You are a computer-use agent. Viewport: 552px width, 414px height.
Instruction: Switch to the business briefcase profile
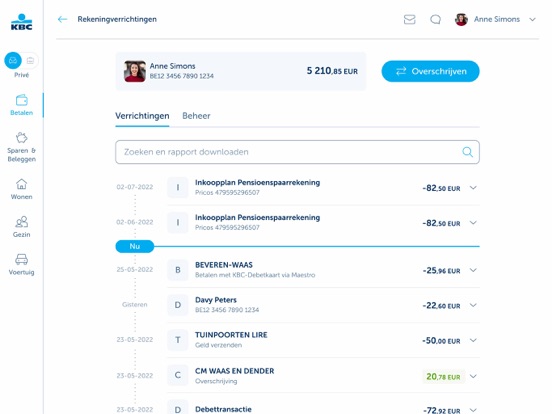[30, 60]
